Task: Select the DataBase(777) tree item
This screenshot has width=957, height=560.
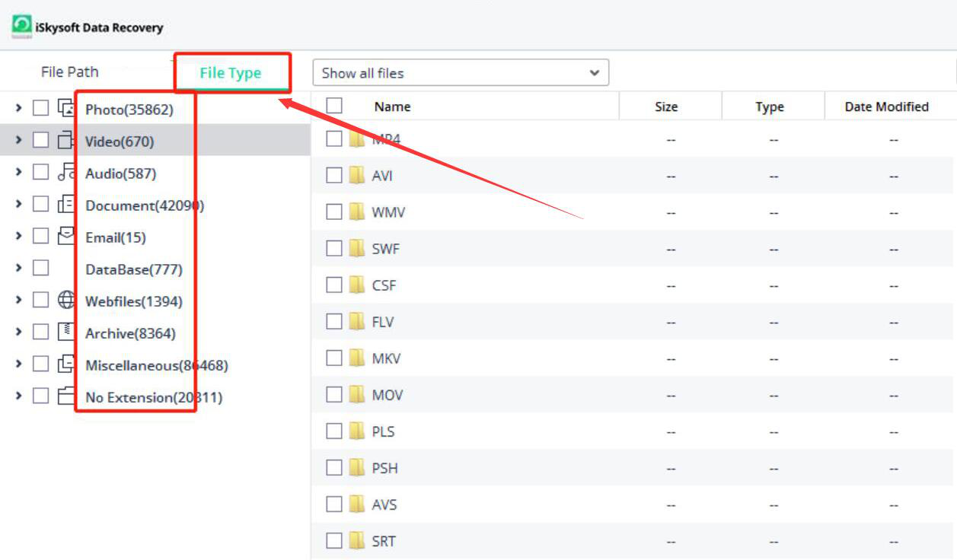Action: pos(134,269)
